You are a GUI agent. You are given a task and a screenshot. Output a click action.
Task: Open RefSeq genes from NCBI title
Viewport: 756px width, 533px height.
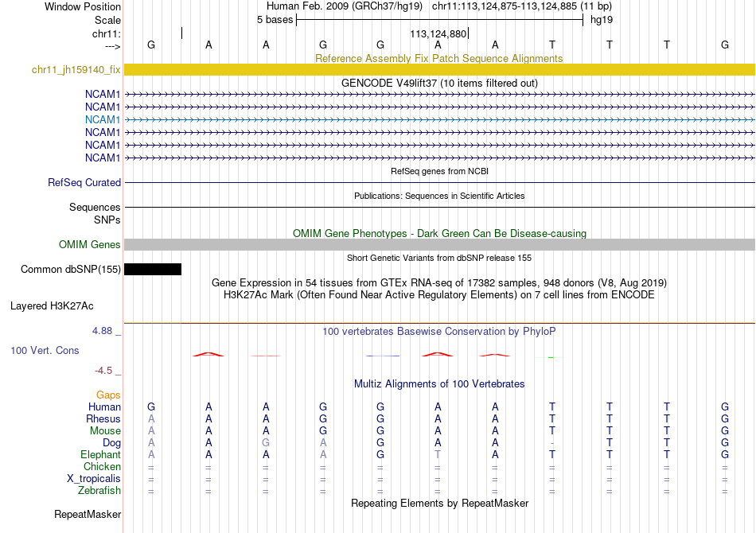pos(439,171)
